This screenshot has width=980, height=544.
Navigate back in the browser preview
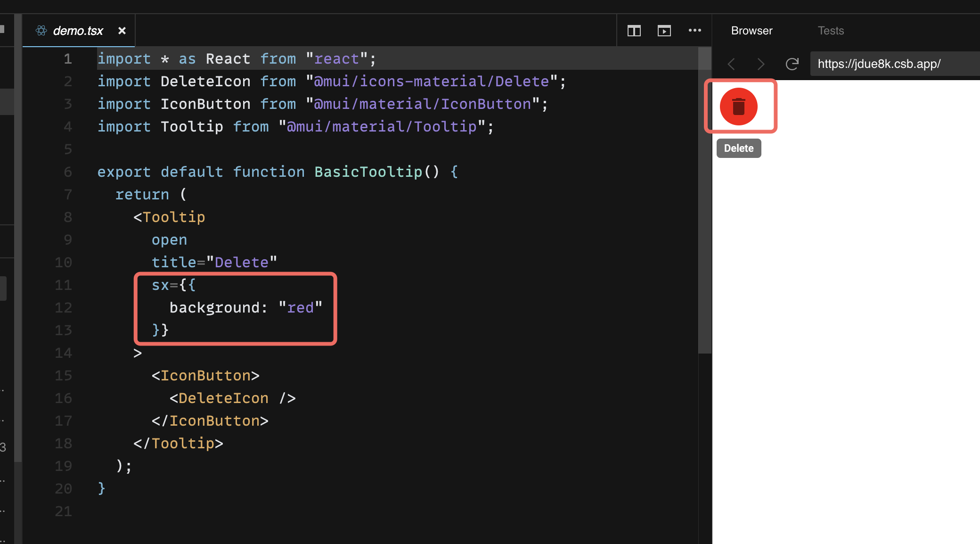click(x=731, y=64)
